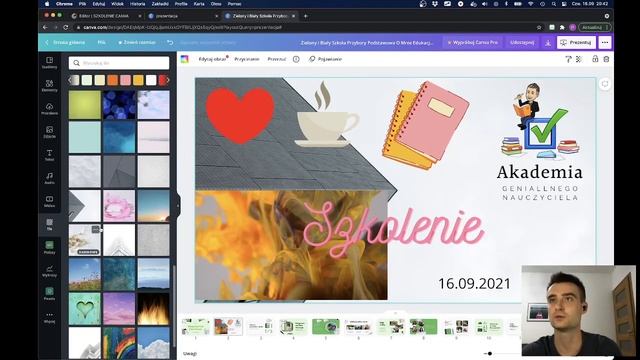Open the Foldery sidebar panel
Image resolution: width=640 pixels, height=360 pixels.
(x=49, y=248)
